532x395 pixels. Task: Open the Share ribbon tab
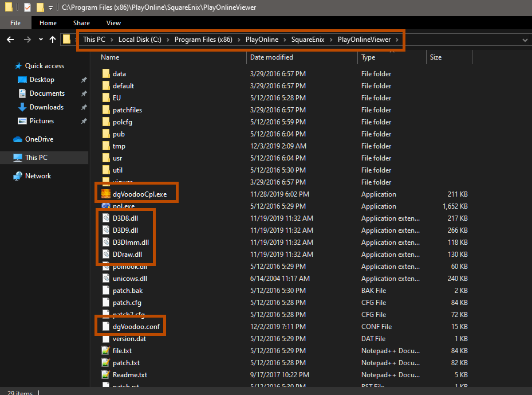pos(81,23)
